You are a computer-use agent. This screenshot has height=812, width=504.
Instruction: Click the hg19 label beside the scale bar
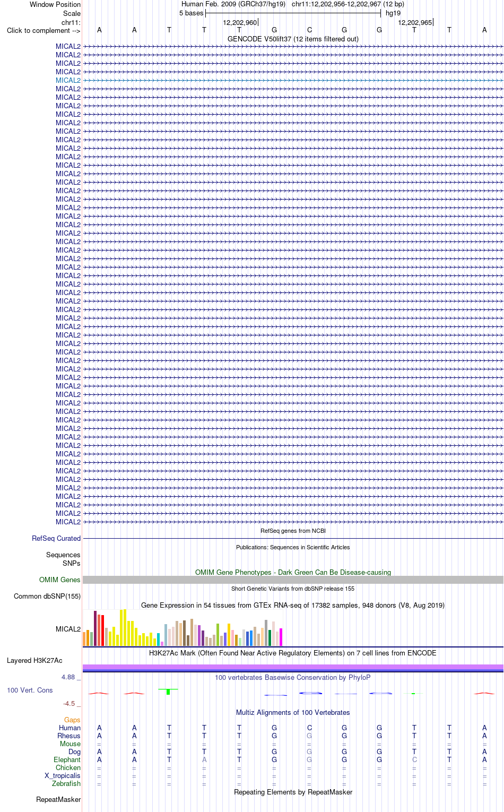click(x=393, y=13)
